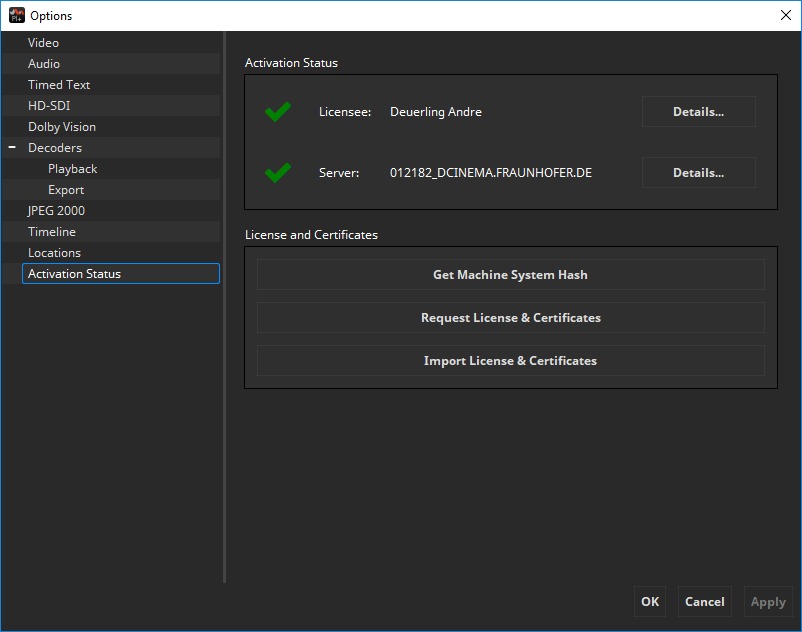Image resolution: width=802 pixels, height=632 pixels.
Task: Open HD-SDI options page
Action: point(49,106)
